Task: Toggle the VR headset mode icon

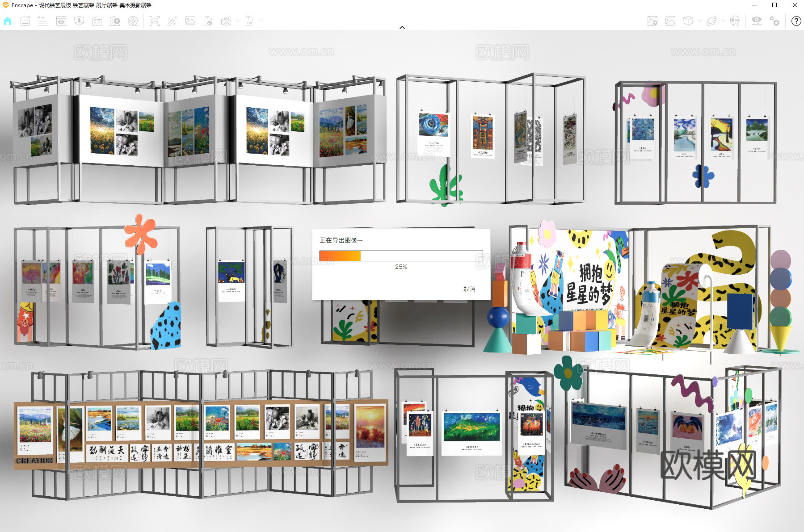Action: tap(735, 21)
